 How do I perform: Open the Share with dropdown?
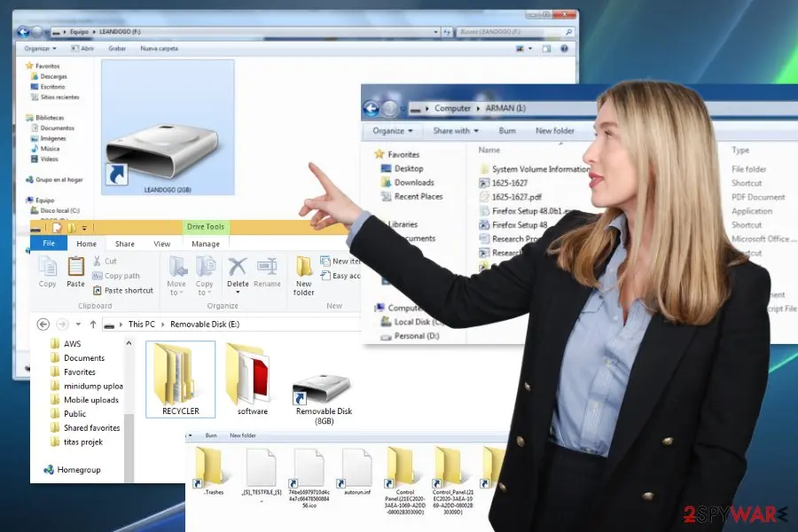[x=456, y=131]
